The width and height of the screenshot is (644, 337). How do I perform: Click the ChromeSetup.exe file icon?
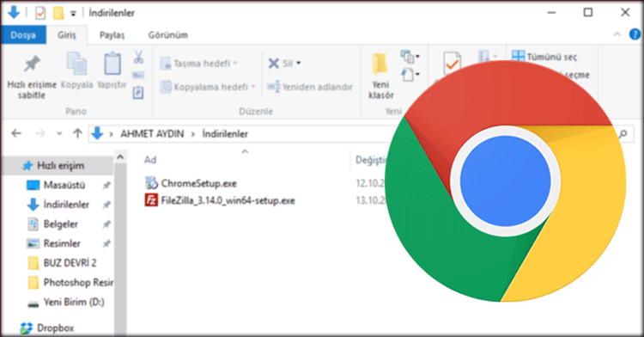click(x=151, y=183)
